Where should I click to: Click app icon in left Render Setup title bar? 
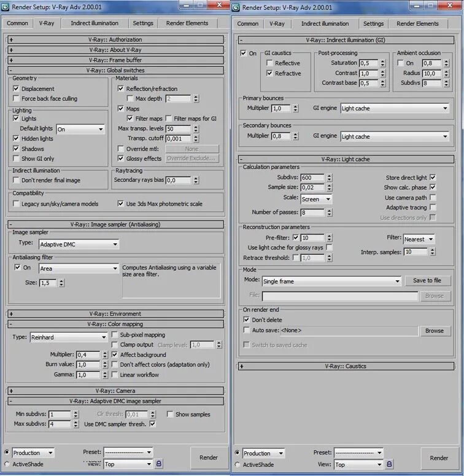point(5,7)
